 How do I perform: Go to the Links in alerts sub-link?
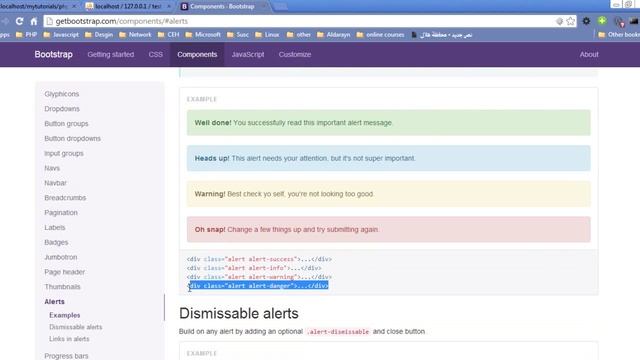[69, 339]
